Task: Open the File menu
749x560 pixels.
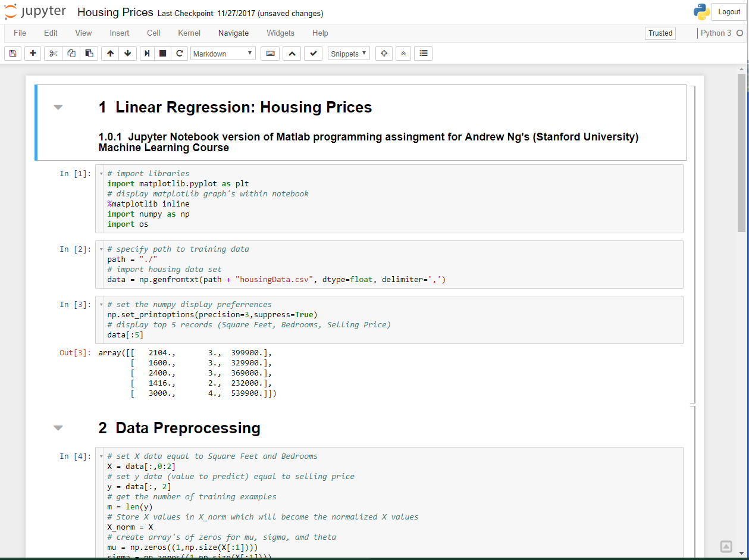Action: 20,33
